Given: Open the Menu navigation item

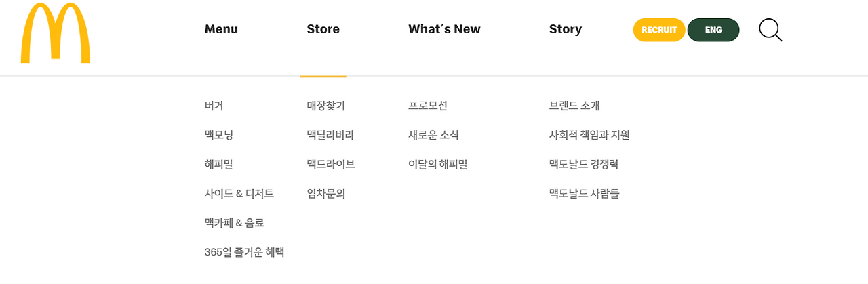Looking at the screenshot, I should [x=221, y=29].
